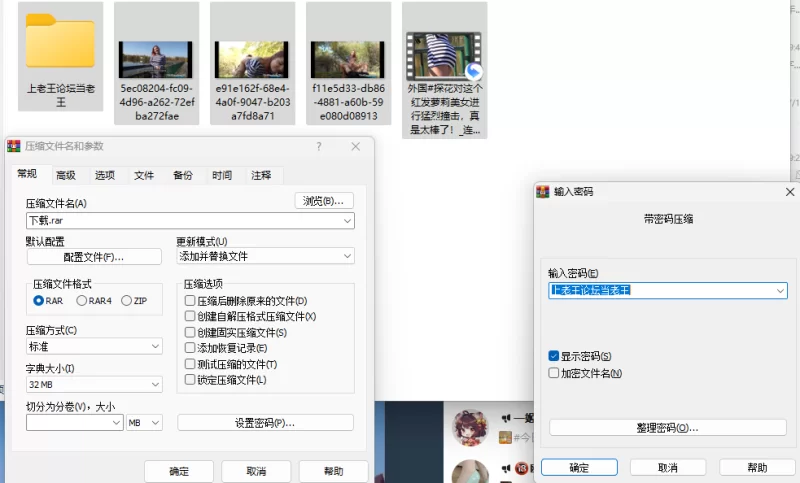Enable 测试压缩的文件 checkbox

click(190, 364)
